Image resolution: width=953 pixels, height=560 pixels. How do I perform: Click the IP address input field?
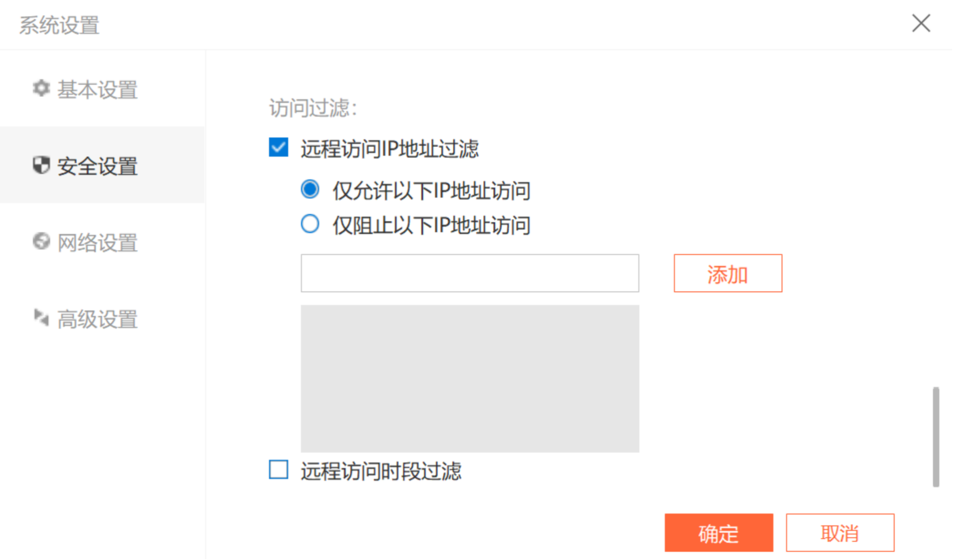[x=470, y=273]
